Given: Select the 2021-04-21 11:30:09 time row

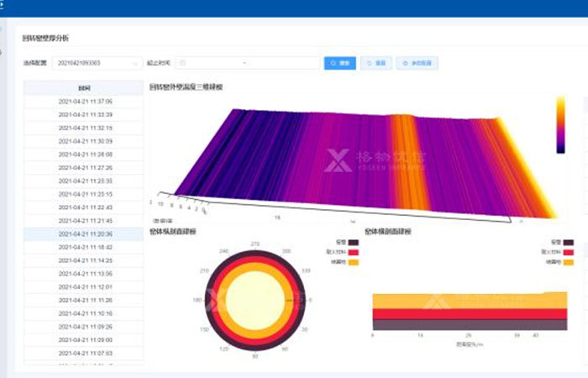Looking at the screenshot, I should [x=85, y=141].
